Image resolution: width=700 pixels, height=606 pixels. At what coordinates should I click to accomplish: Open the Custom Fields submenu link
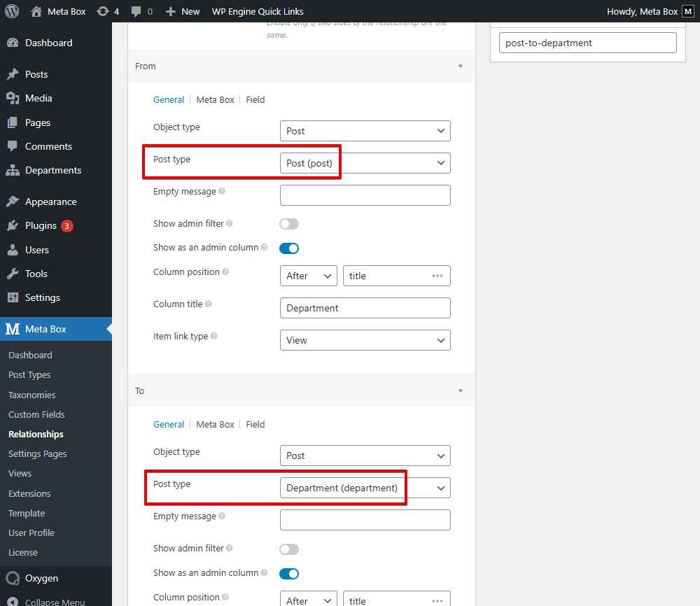(x=36, y=414)
